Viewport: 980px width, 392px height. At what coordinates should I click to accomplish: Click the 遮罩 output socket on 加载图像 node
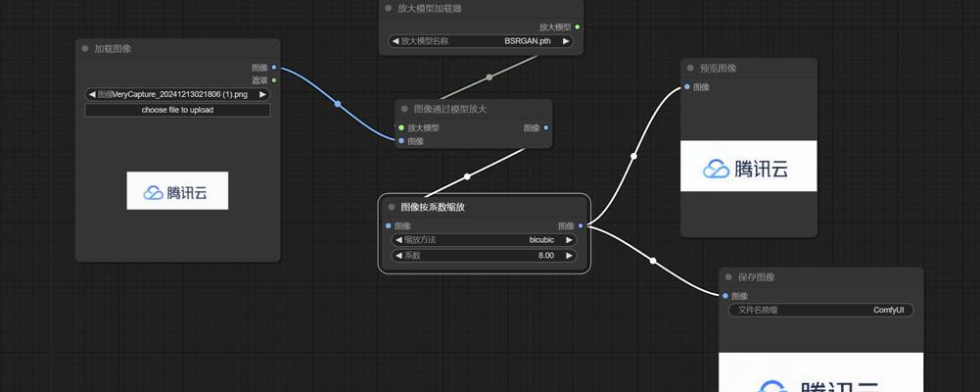274,80
